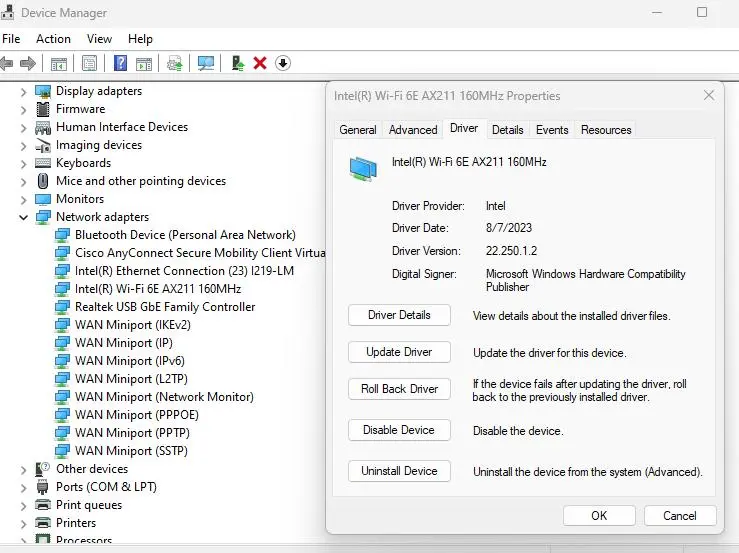Open the Action menu

53,39
